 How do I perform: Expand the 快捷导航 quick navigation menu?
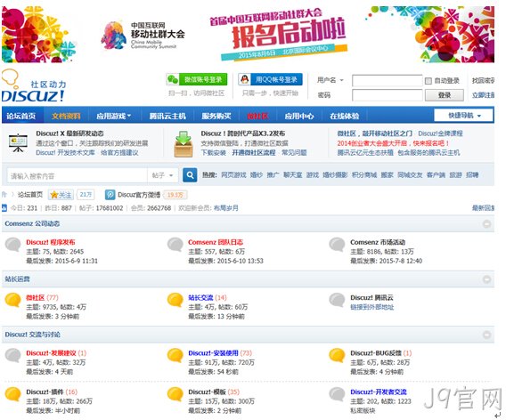463,116
